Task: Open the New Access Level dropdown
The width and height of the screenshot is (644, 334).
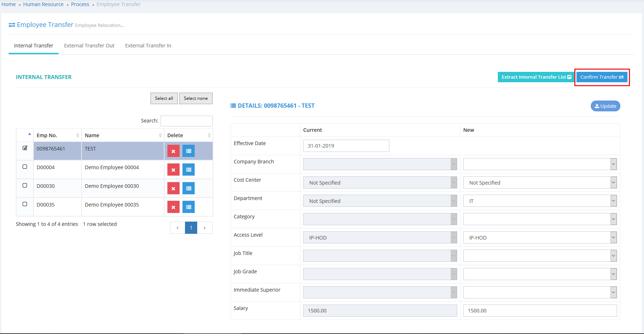Action: click(x=539, y=238)
